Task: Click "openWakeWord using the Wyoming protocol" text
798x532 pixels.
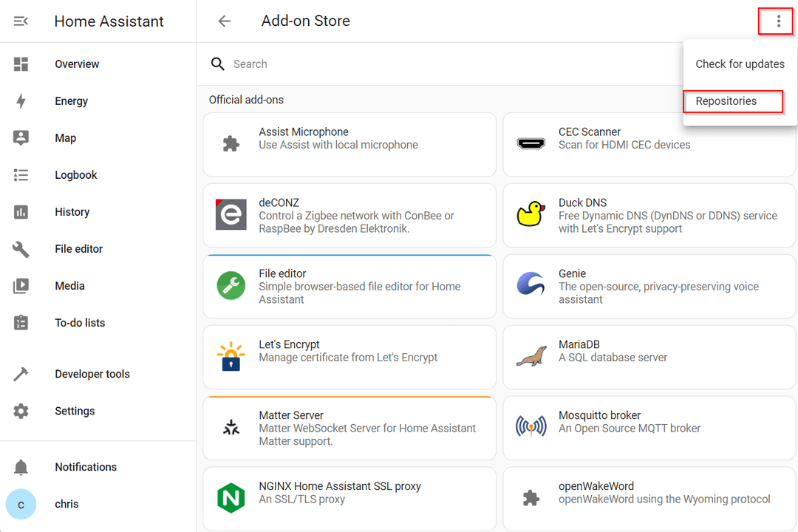Action: pyautogui.click(x=665, y=499)
